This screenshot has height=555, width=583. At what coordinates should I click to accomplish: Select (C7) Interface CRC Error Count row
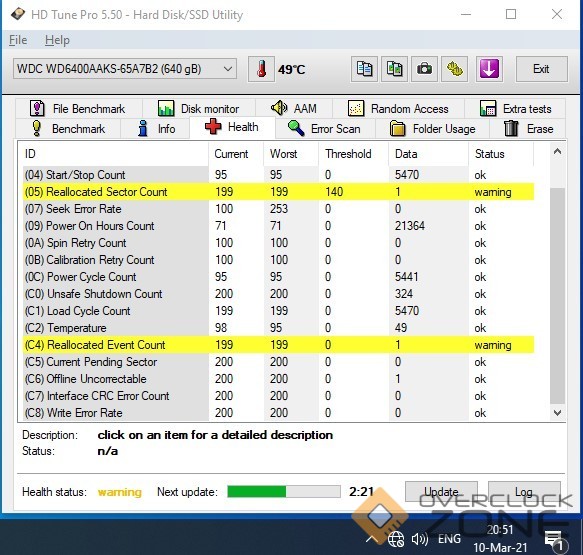[x=278, y=396]
